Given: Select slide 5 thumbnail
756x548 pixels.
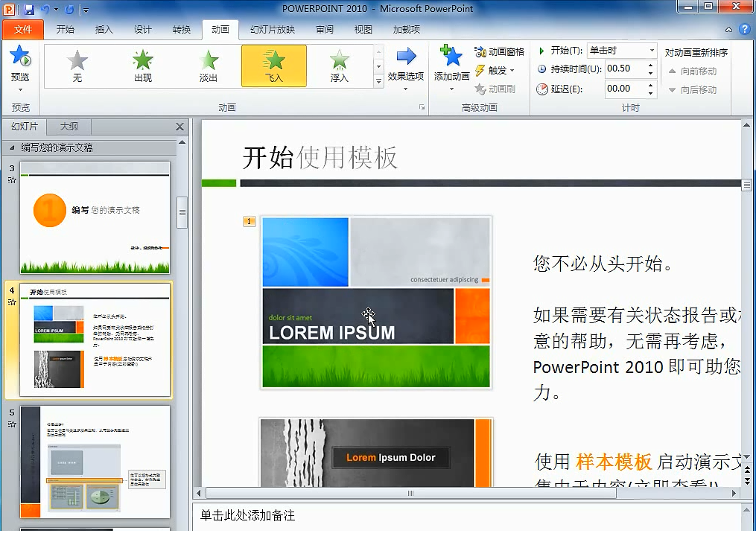Looking at the screenshot, I should (95, 462).
